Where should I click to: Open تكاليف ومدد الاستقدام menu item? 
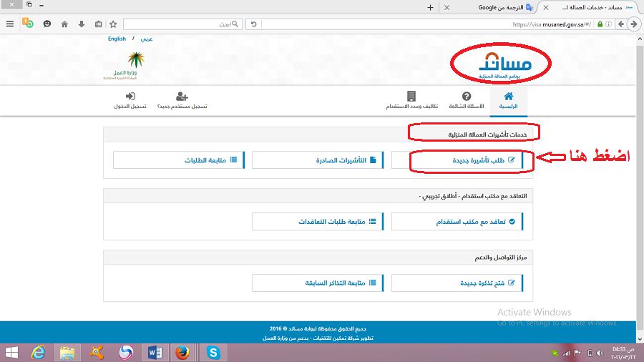pos(411,101)
